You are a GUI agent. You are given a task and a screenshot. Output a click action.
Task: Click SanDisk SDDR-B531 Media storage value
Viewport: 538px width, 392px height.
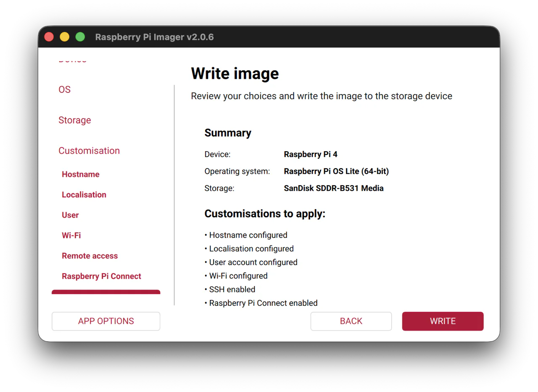click(x=334, y=188)
